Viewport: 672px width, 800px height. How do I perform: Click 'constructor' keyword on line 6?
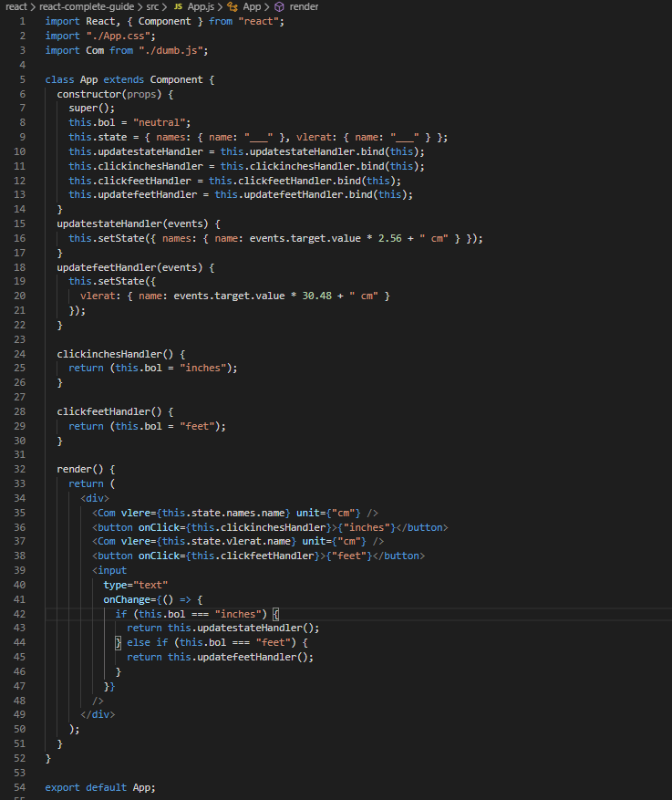tap(88, 94)
